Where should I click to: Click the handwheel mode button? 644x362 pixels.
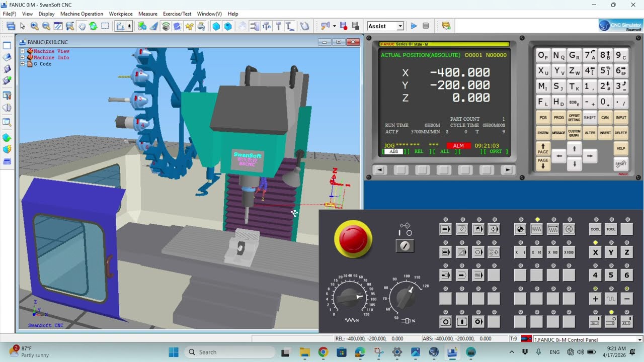tap(569, 229)
